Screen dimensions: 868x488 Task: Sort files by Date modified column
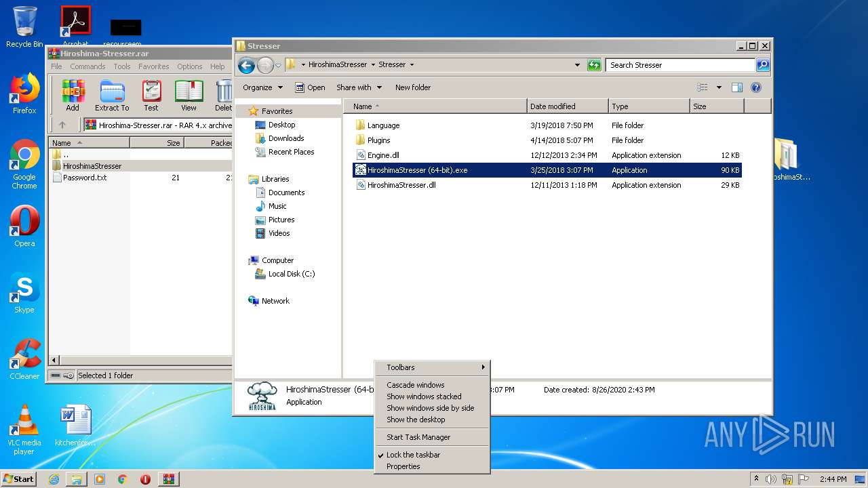(x=568, y=106)
